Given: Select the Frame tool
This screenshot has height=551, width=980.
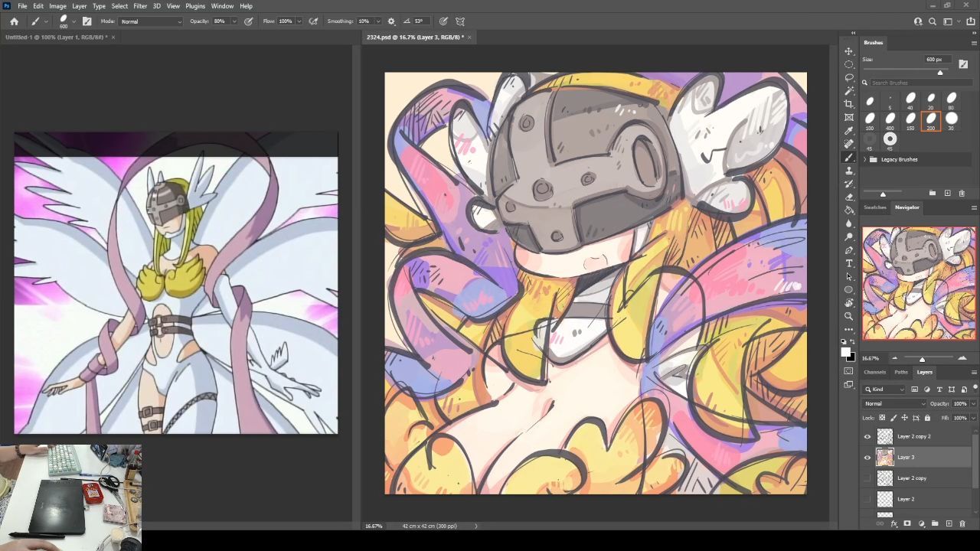Looking at the screenshot, I should [x=848, y=117].
